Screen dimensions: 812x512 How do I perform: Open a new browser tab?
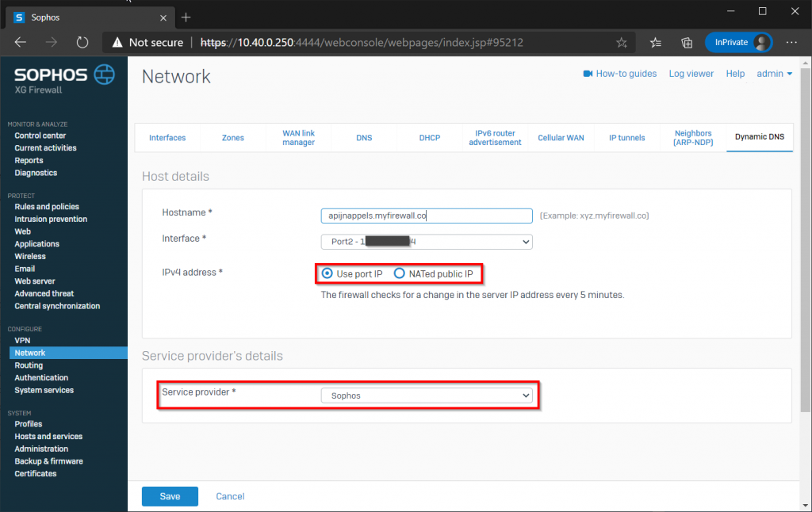186,17
